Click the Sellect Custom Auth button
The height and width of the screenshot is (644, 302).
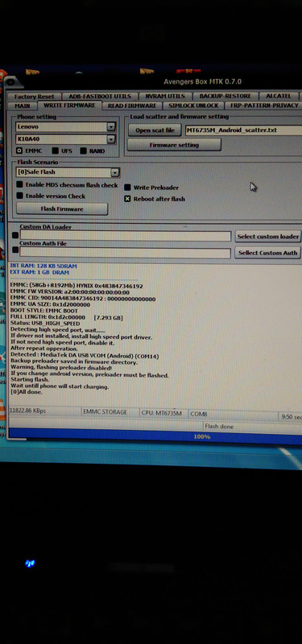click(x=268, y=253)
